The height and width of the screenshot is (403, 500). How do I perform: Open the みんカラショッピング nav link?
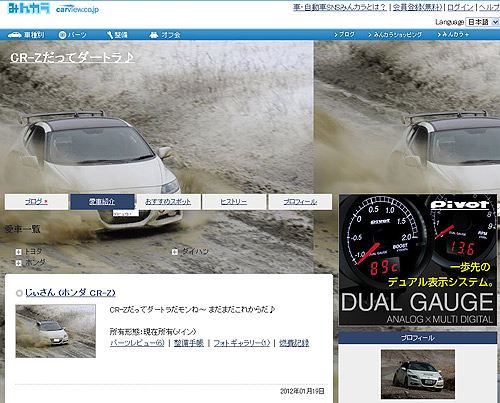(395, 35)
